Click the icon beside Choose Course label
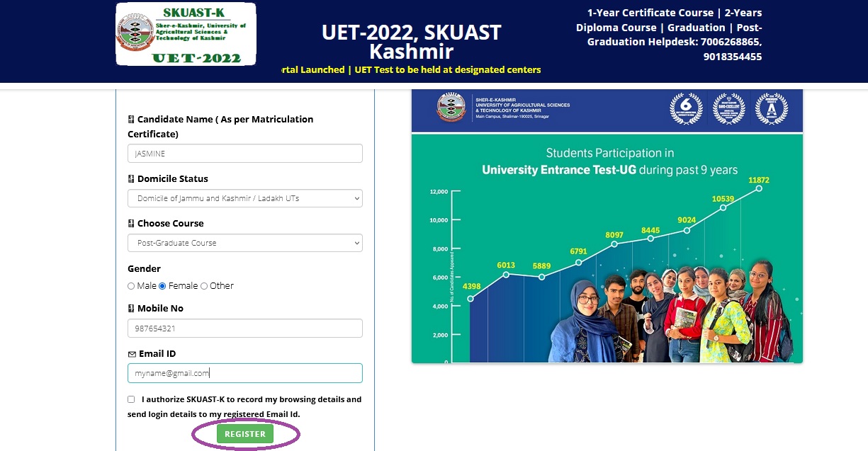Screen dimensions: 868x451 pyautogui.click(x=131, y=224)
